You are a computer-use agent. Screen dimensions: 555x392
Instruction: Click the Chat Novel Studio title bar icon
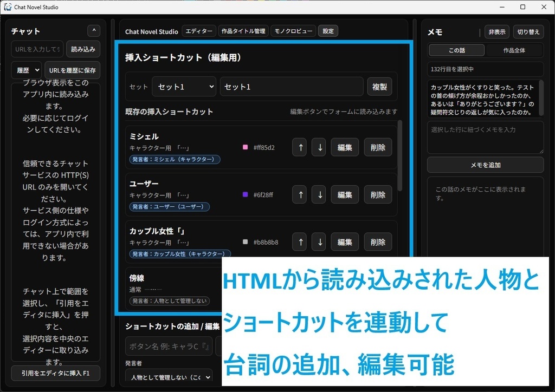tap(8, 7)
